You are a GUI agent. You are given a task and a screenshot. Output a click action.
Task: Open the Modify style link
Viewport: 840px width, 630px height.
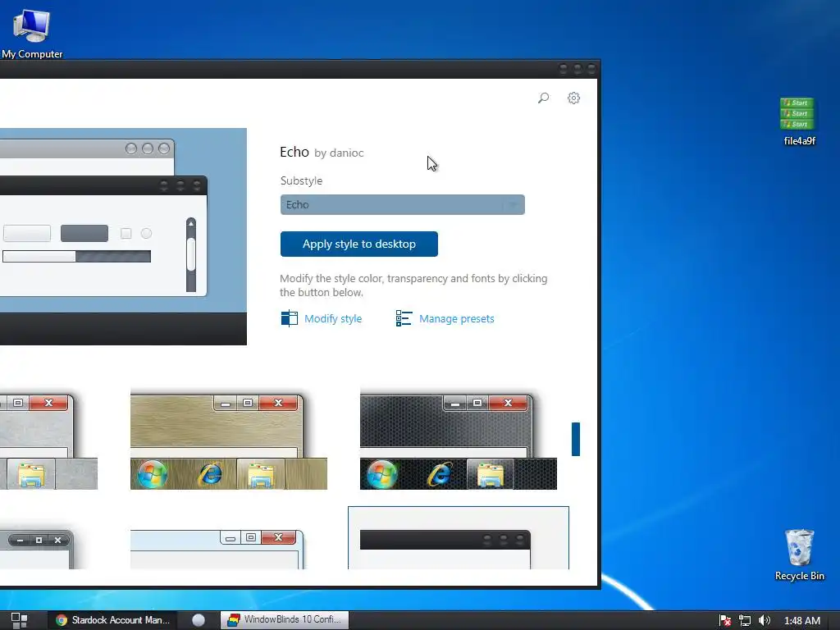point(333,319)
